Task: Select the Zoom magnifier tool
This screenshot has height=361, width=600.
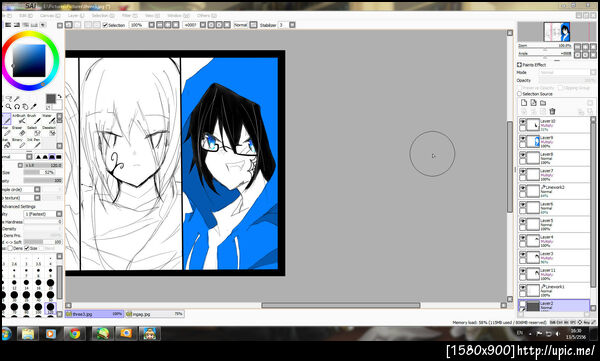Action: (x=8, y=106)
